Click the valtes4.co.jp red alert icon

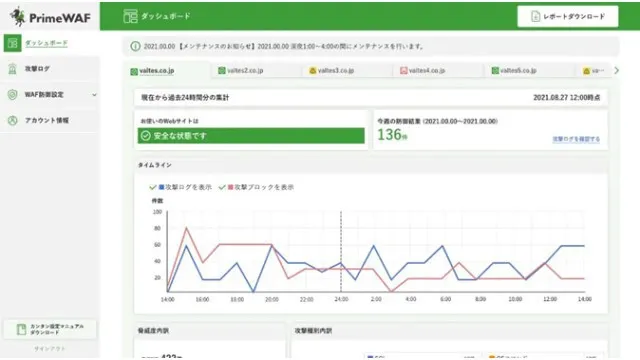404,71
